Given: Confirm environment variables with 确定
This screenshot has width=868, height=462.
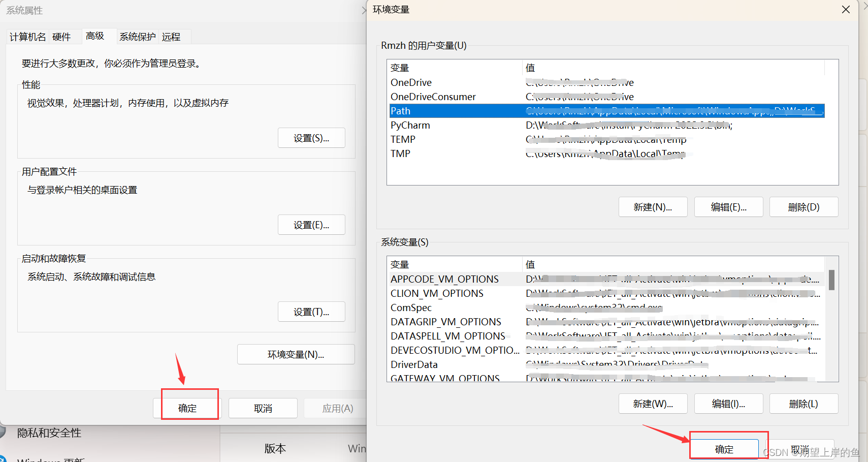Looking at the screenshot, I should point(724,449).
